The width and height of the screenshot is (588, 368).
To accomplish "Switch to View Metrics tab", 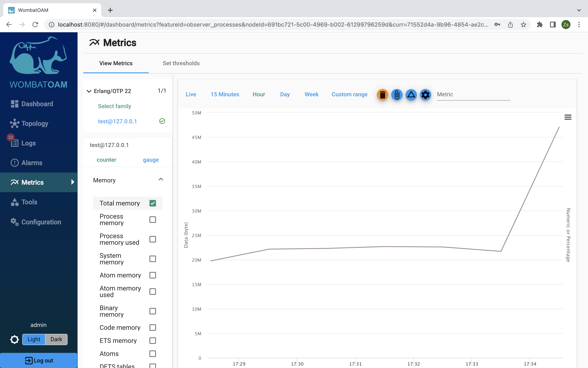I will pyautogui.click(x=116, y=63).
